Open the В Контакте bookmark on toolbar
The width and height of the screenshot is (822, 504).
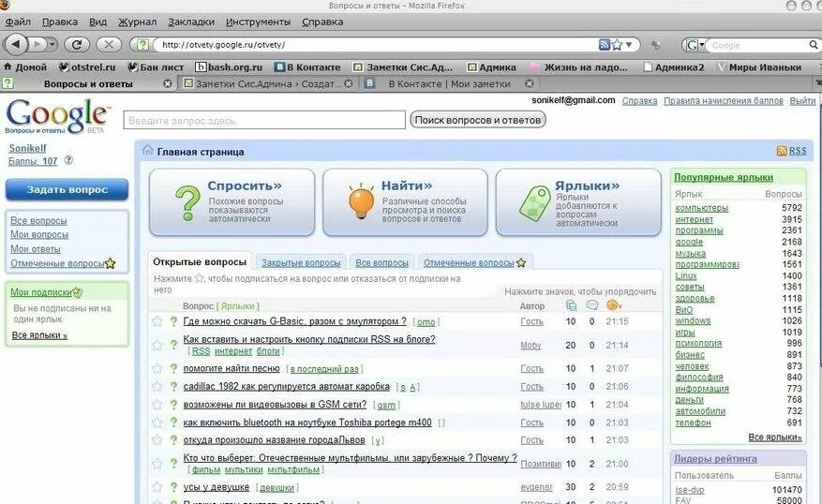click(307, 67)
